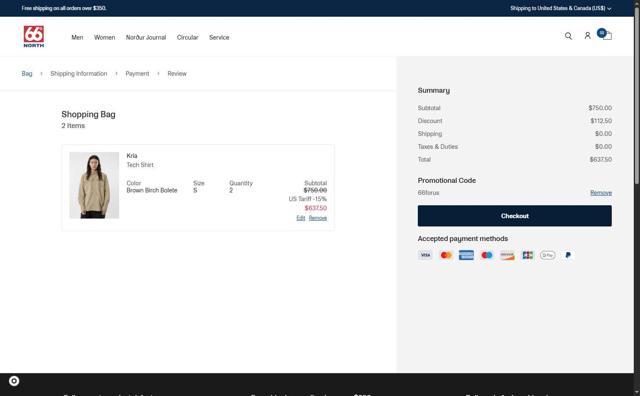
Task: Open the Men menu
Action: 77,37
